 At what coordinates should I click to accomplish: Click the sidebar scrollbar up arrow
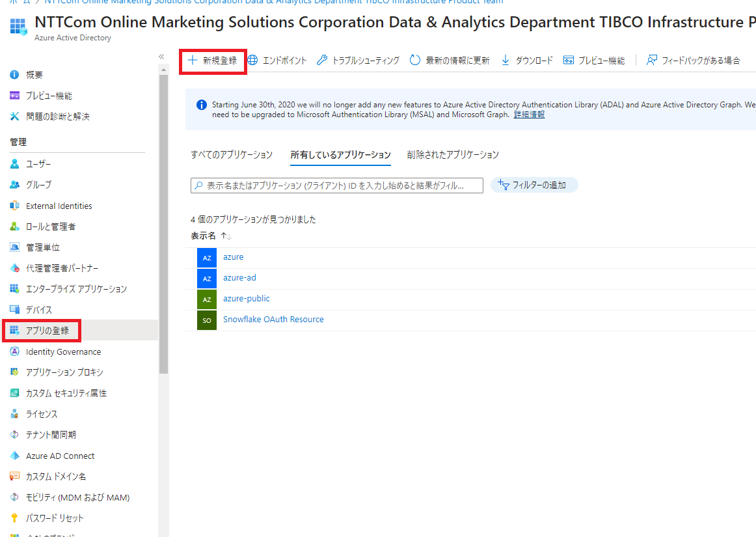163,70
